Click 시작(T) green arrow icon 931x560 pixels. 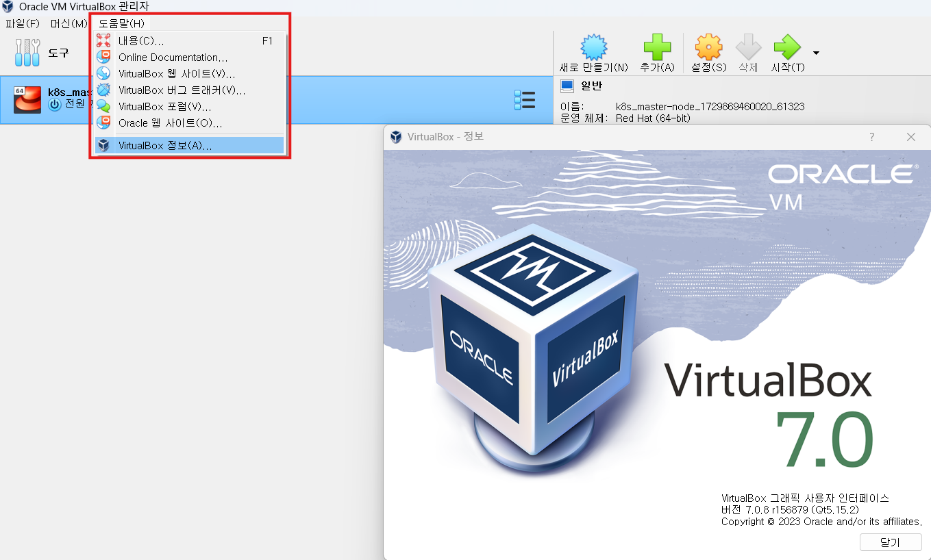[x=787, y=48]
